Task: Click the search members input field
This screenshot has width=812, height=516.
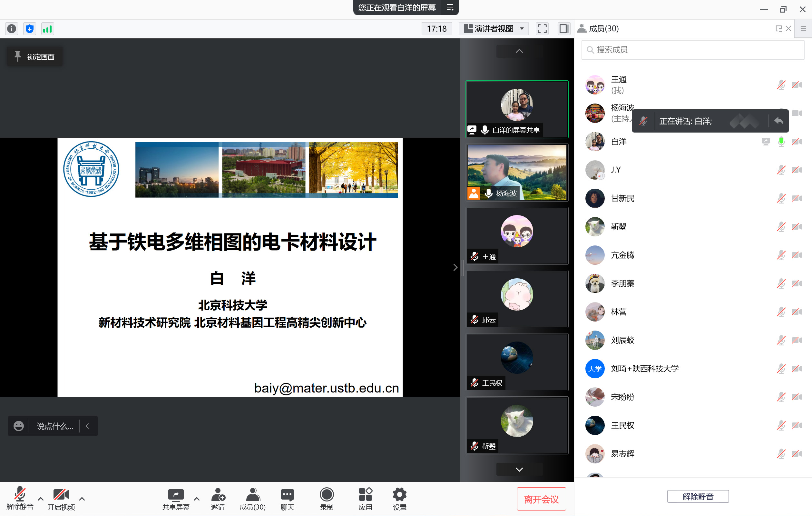Action: [x=693, y=50]
